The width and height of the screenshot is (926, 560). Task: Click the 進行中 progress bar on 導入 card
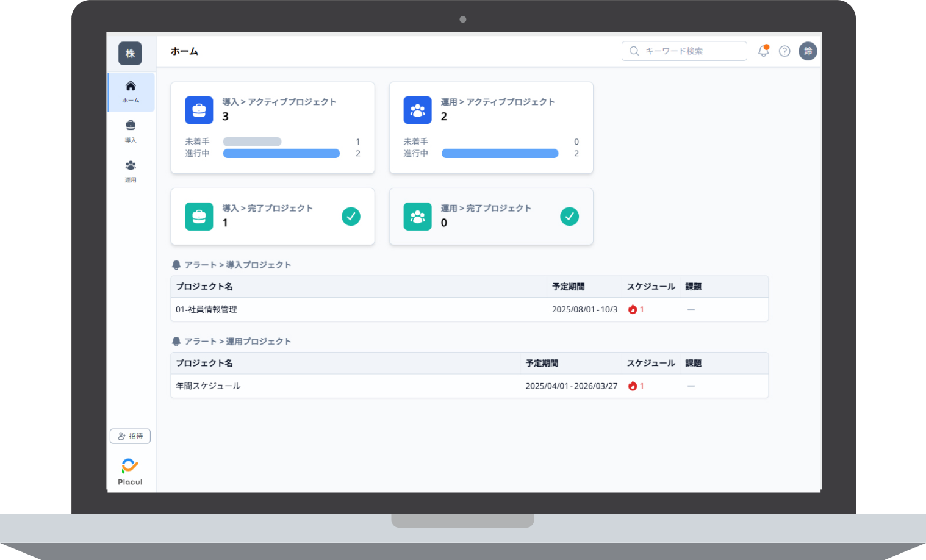[281, 153]
